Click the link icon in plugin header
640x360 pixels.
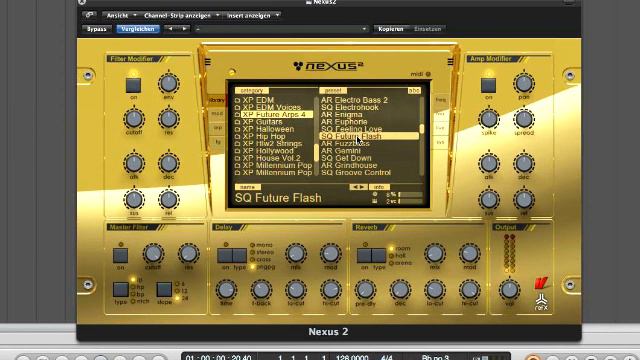coord(89,16)
